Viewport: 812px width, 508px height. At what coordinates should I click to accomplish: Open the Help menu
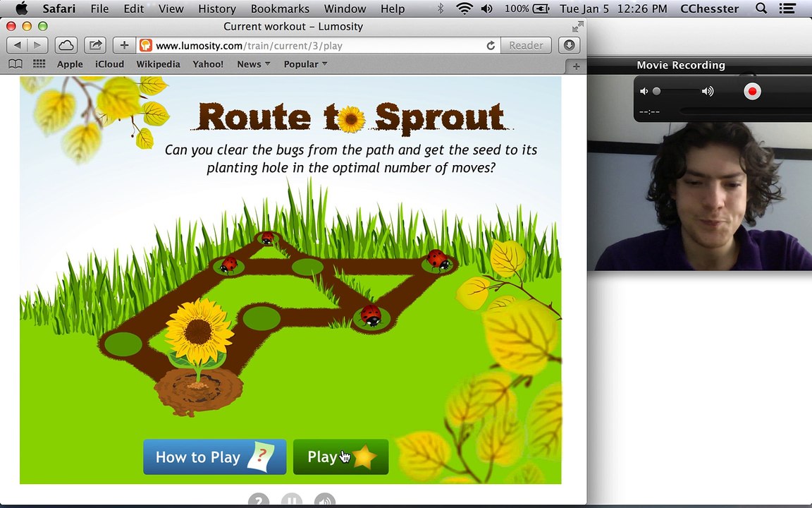393,8
